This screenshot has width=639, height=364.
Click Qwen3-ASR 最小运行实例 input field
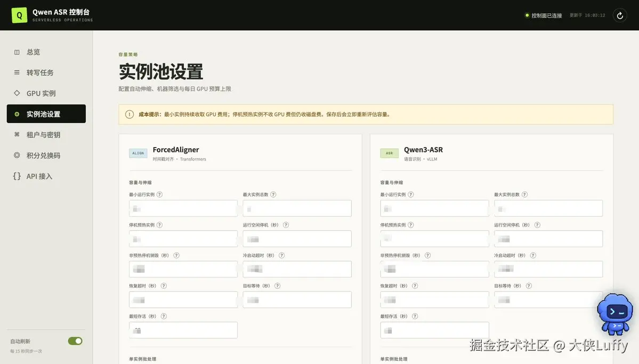(434, 208)
